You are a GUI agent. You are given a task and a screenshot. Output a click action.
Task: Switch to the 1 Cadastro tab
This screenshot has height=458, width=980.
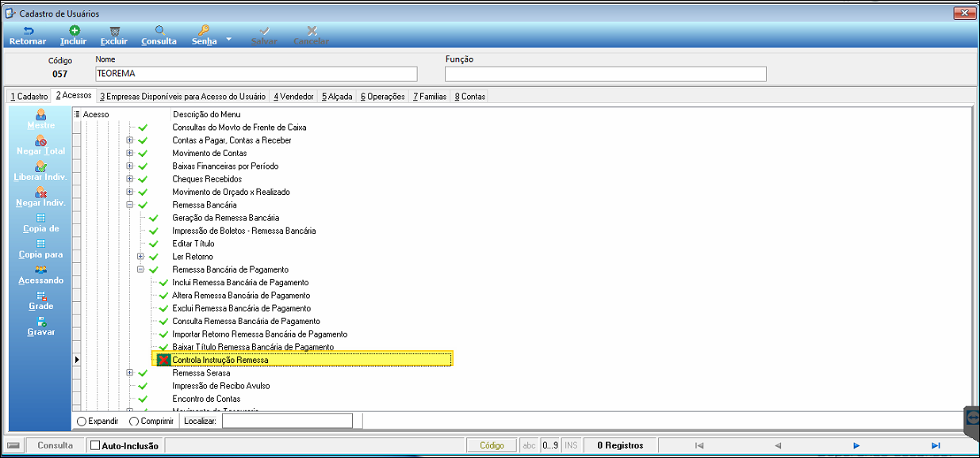pos(29,96)
